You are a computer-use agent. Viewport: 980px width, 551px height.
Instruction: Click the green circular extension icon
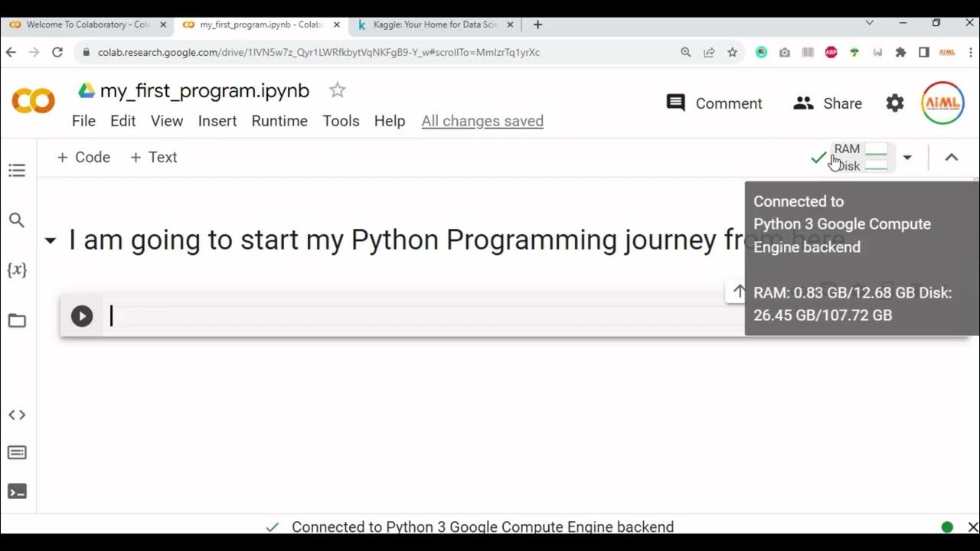(x=761, y=52)
